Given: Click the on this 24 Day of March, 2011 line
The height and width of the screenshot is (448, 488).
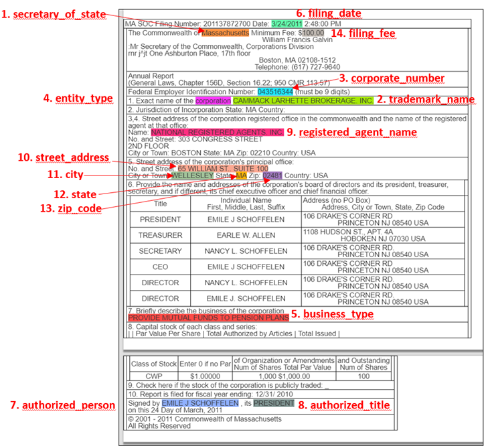Looking at the screenshot, I should click(175, 410).
